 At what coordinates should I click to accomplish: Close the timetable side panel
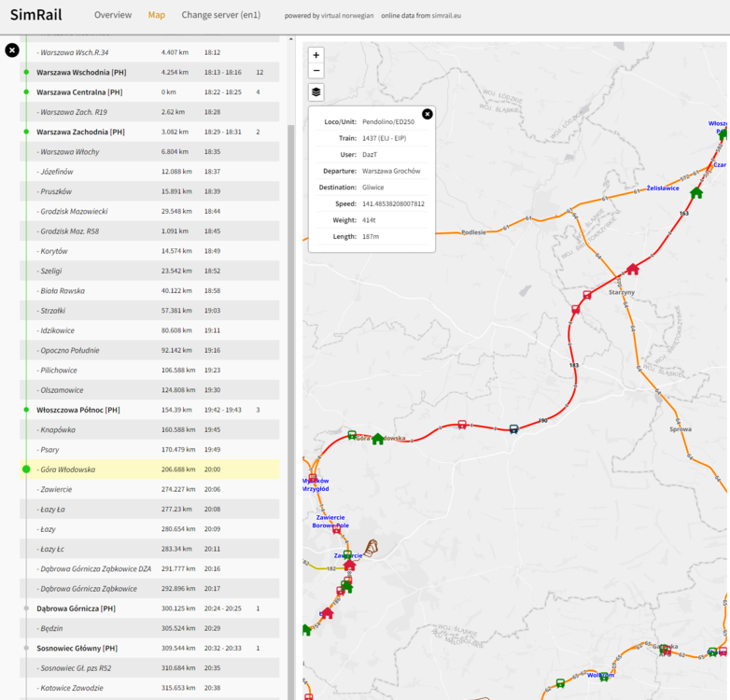12,50
